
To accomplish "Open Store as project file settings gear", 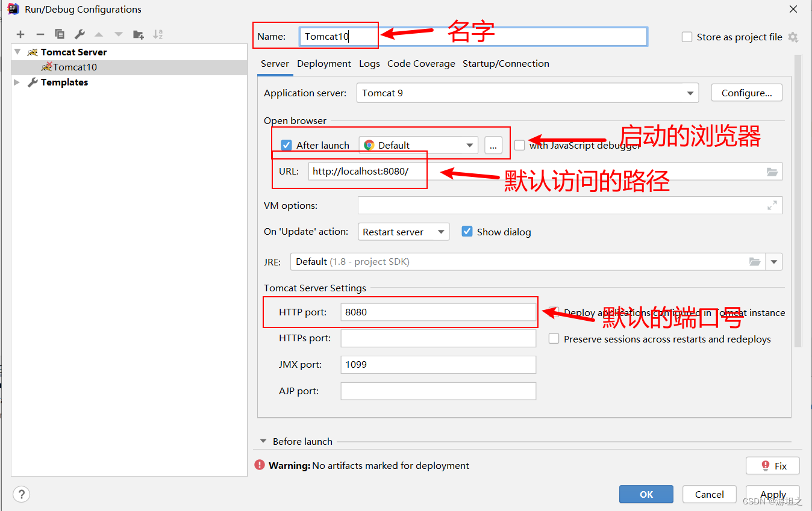I will [x=793, y=37].
